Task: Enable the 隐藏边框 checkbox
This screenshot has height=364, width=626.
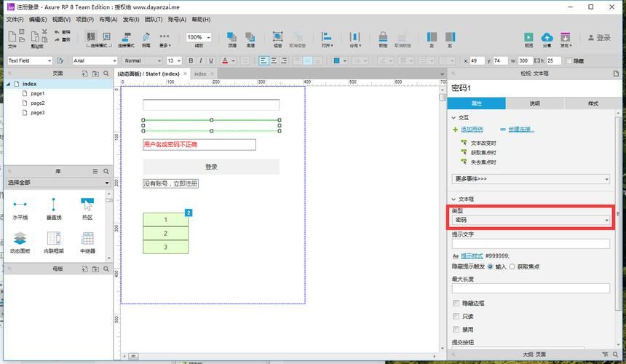Action: tap(456, 304)
